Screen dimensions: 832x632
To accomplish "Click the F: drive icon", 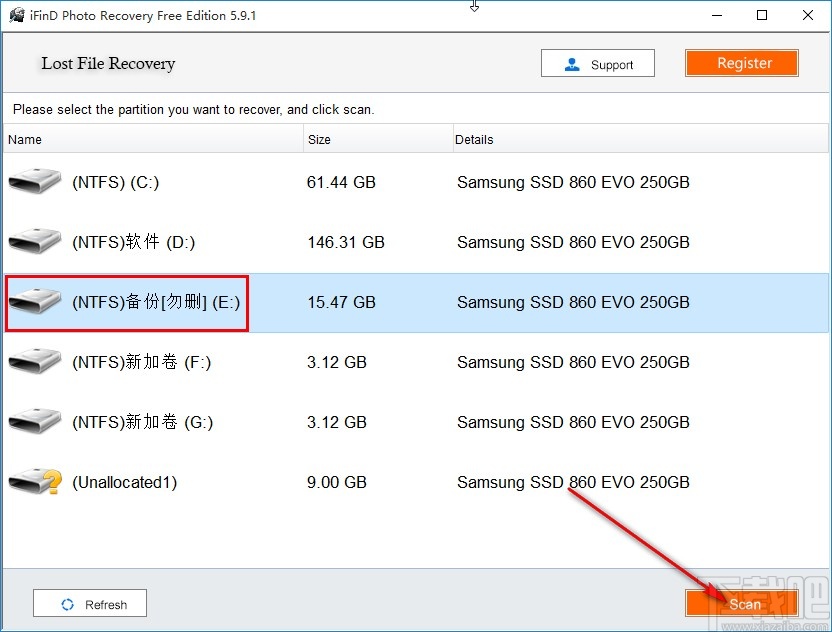I will (34, 361).
